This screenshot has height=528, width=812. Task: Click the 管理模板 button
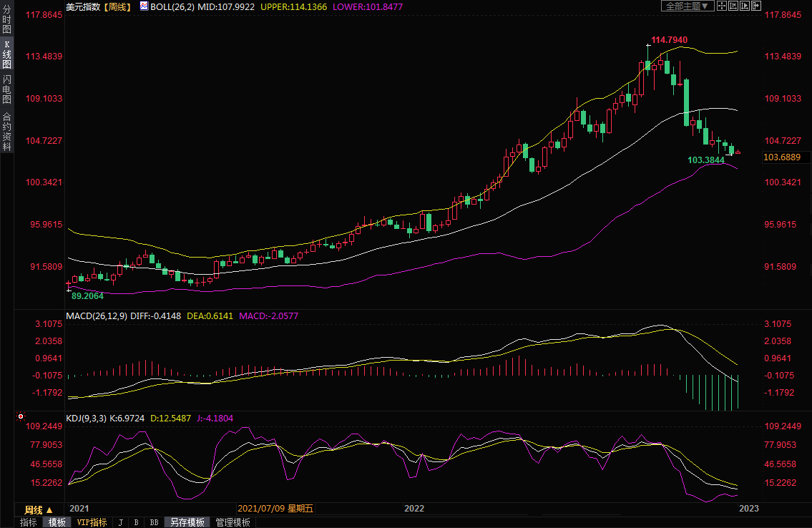(233, 522)
